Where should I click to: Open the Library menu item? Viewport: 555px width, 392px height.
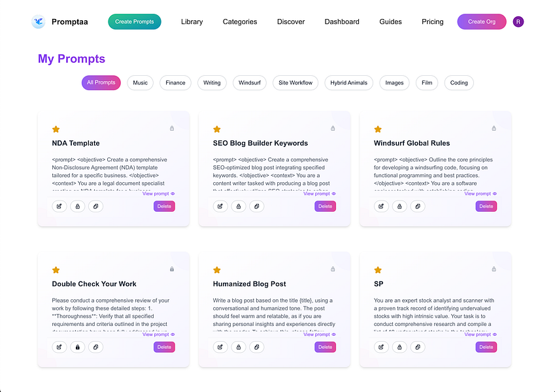click(x=192, y=22)
